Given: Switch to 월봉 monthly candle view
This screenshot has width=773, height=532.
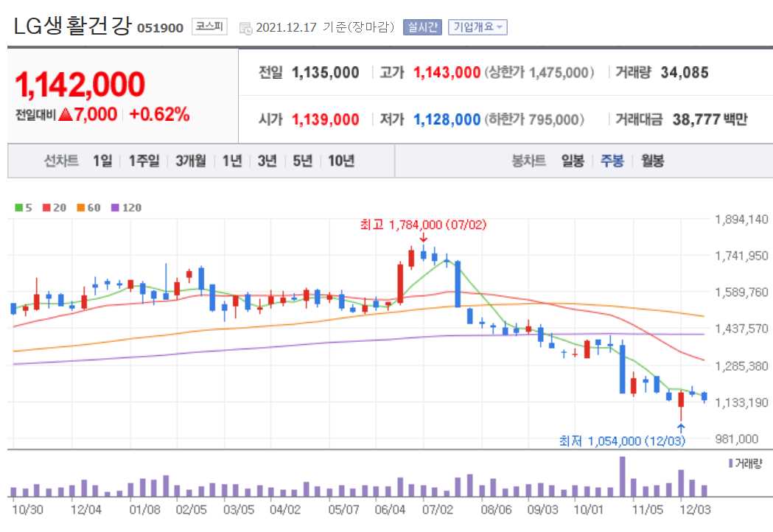Looking at the screenshot, I should point(652,161).
